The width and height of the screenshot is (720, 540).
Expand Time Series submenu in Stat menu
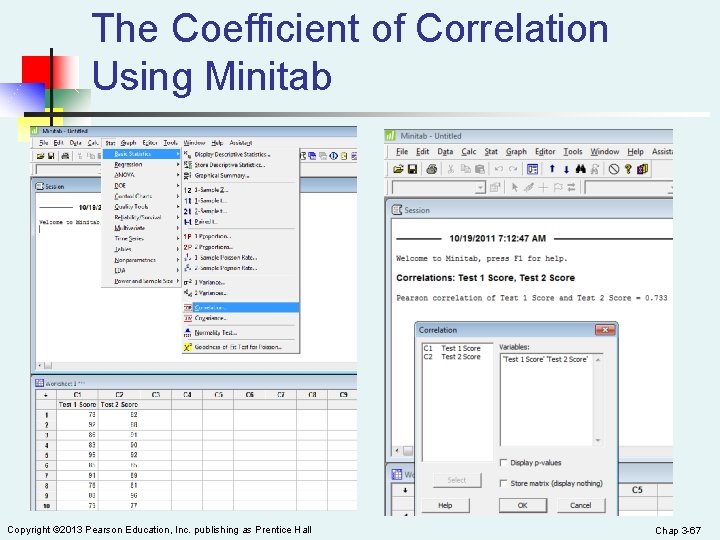(142, 239)
